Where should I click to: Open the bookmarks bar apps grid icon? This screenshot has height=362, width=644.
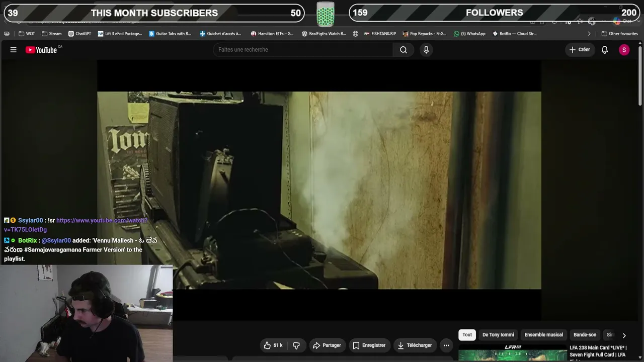(7, 34)
